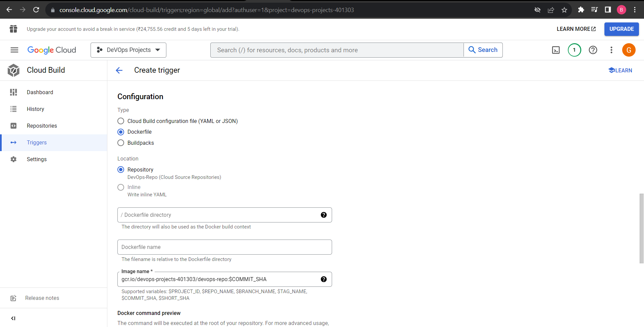Viewport: 644px width, 327px height.
Task: Select the Dockerfile radio option
Action: tap(121, 132)
